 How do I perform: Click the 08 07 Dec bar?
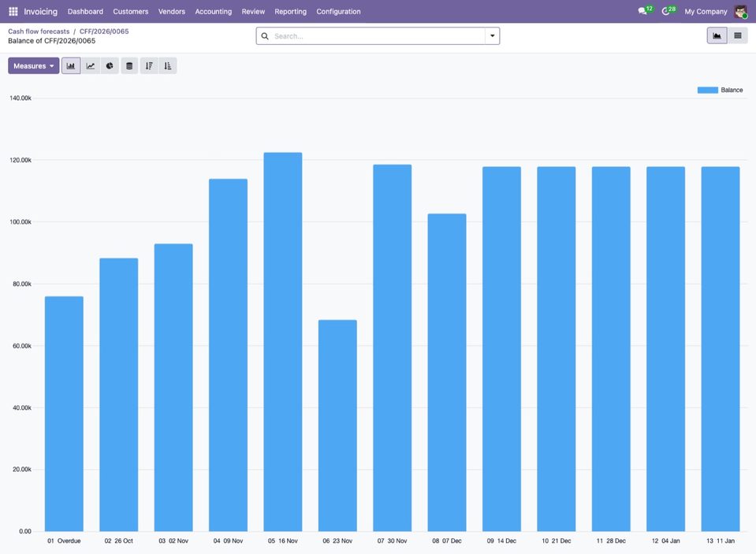(447, 372)
